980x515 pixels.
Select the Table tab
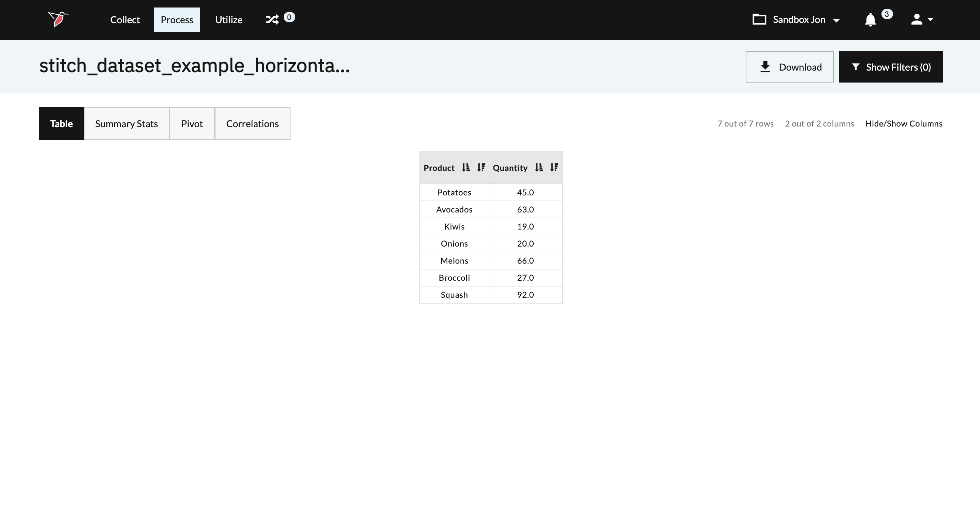61,124
